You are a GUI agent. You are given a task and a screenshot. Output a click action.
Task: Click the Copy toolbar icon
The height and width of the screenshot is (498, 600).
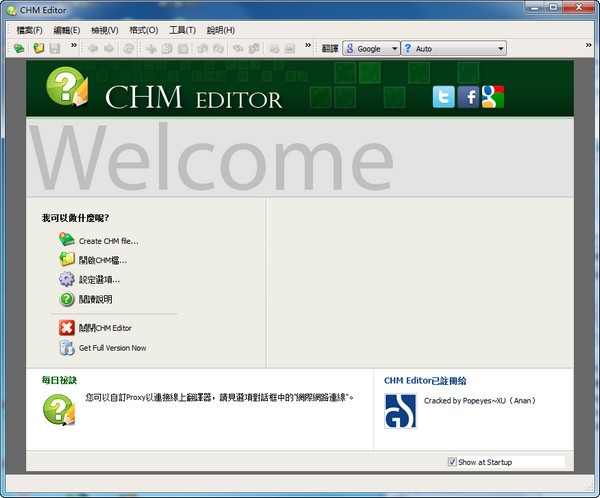point(167,49)
